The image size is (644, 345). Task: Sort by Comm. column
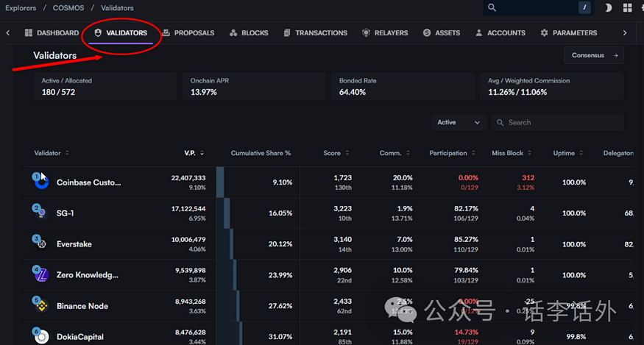point(394,153)
